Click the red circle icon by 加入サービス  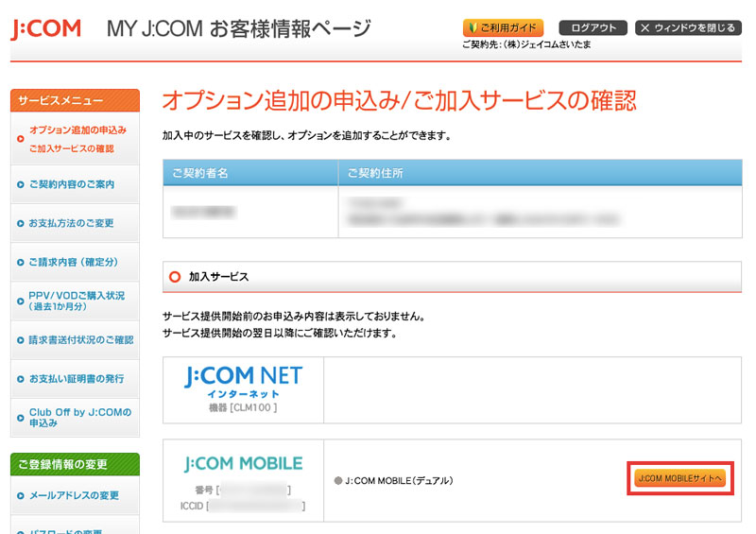(x=175, y=276)
